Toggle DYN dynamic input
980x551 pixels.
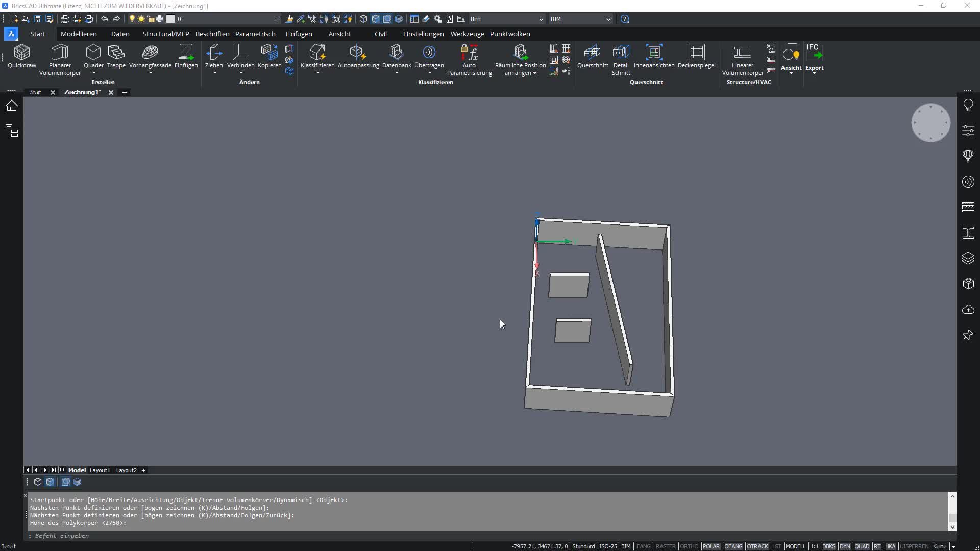845,546
